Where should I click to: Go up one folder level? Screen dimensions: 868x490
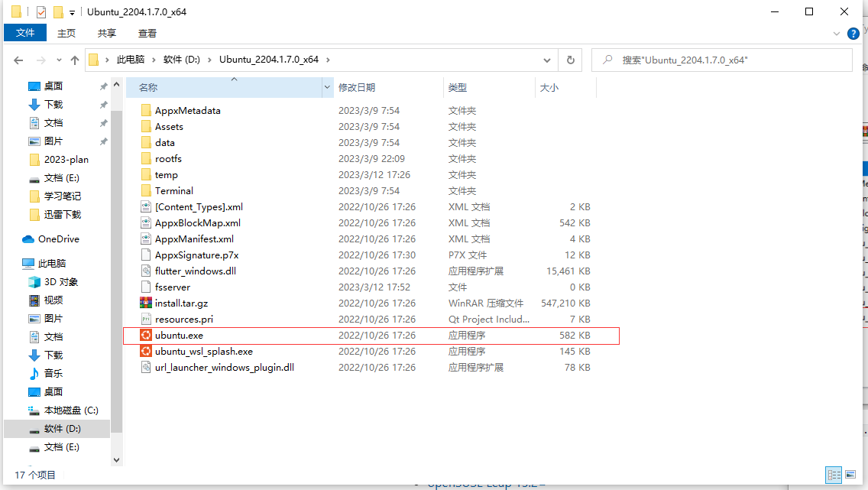(75, 60)
